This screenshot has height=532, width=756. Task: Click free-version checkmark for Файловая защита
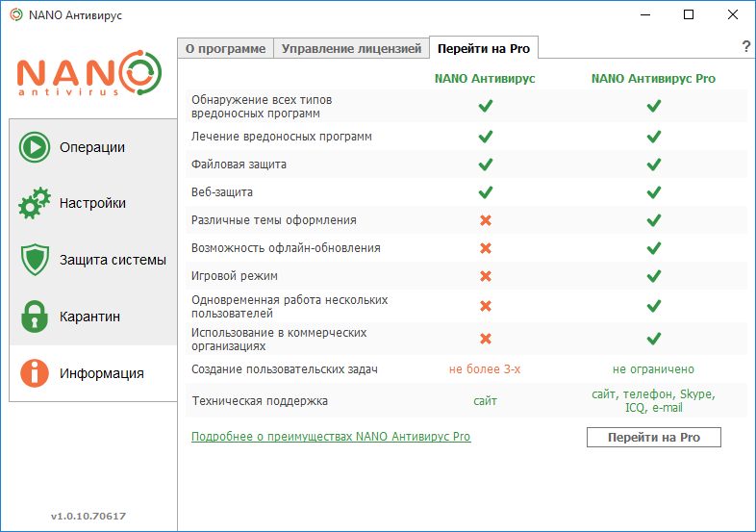click(486, 164)
